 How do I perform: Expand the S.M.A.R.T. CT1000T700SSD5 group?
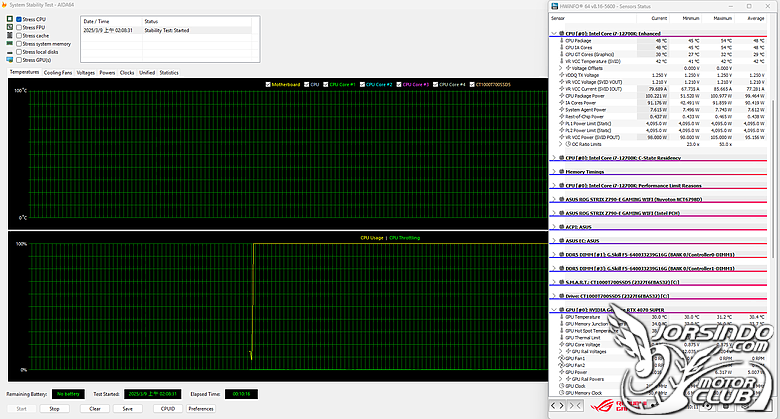[554, 282]
